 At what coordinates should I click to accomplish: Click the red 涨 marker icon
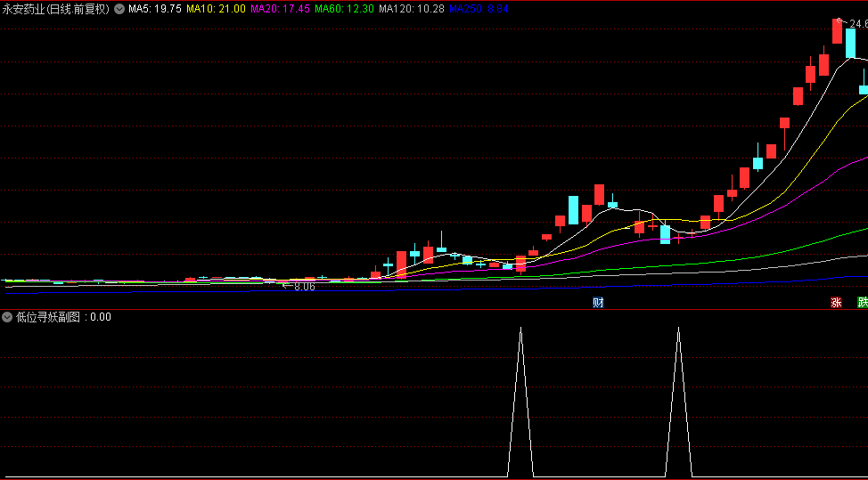point(836,303)
